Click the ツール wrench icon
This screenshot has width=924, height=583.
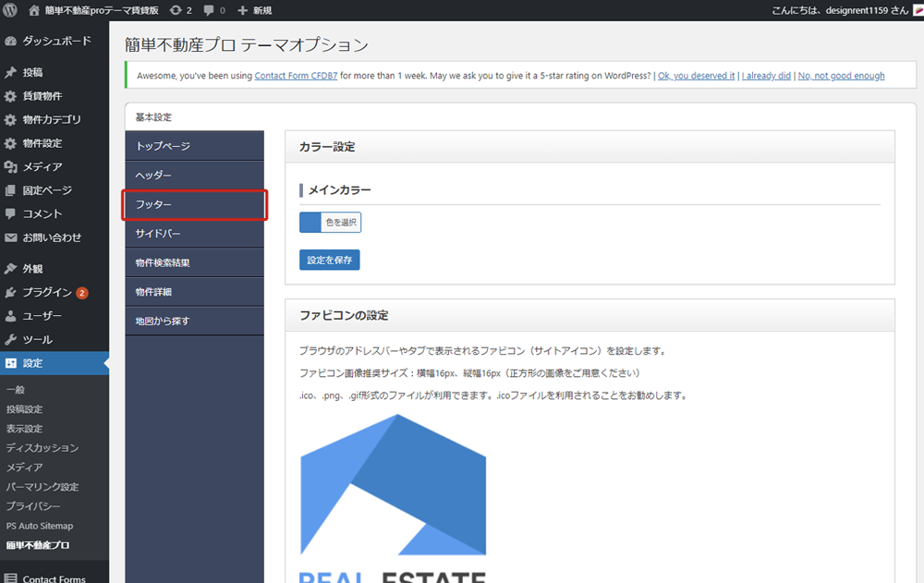pyautogui.click(x=11, y=340)
